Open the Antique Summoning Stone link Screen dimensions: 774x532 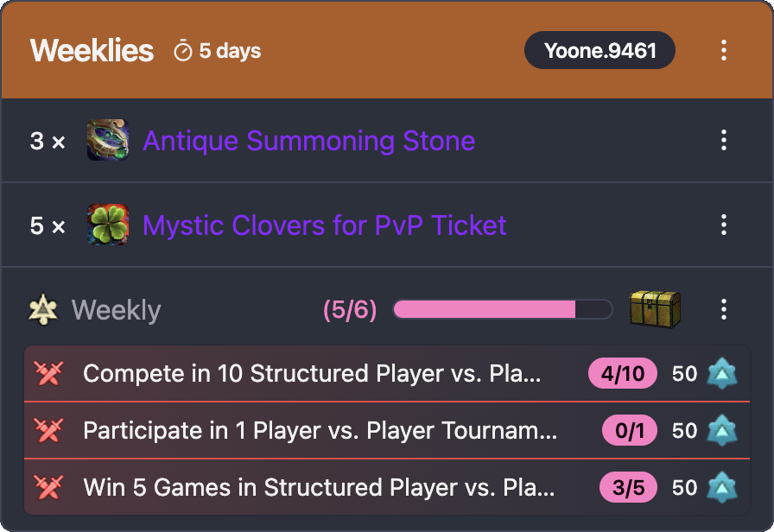tap(308, 140)
